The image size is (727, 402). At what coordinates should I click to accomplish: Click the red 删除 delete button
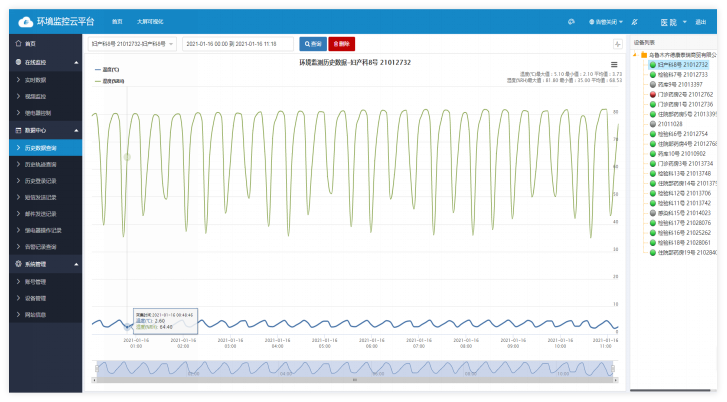[x=342, y=44]
